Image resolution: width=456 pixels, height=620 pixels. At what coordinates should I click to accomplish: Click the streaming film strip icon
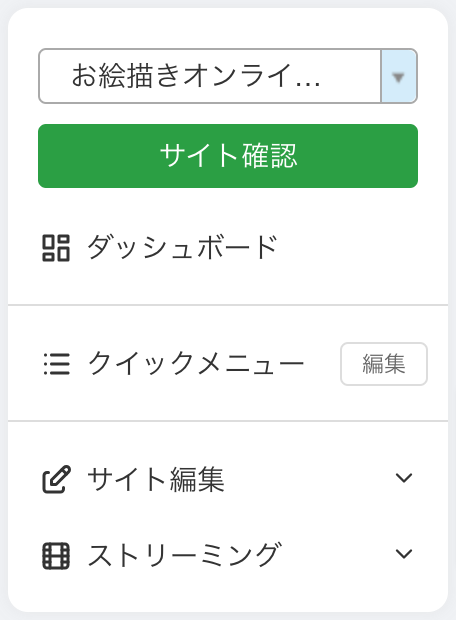[x=56, y=556]
